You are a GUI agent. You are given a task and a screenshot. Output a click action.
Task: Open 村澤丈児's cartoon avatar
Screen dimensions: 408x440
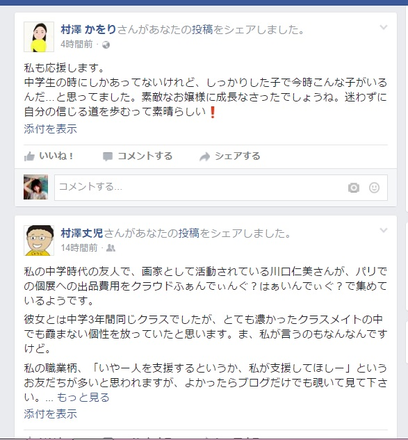[39, 240]
